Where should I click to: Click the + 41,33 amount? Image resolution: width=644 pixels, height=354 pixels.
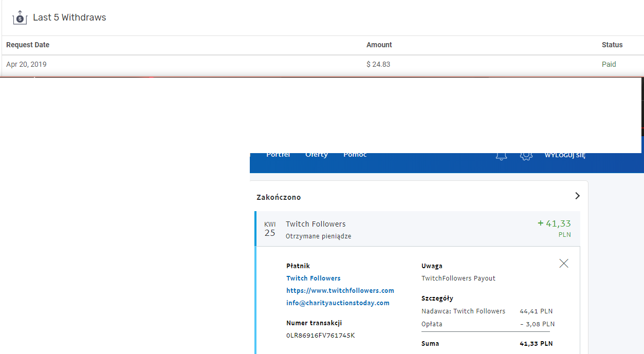pyautogui.click(x=554, y=223)
